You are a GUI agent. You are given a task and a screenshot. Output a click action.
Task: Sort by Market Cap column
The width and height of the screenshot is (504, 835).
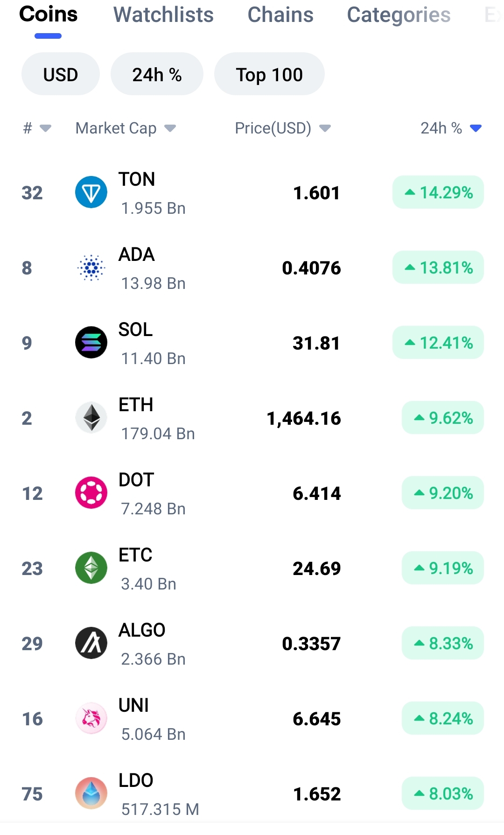[x=126, y=128]
